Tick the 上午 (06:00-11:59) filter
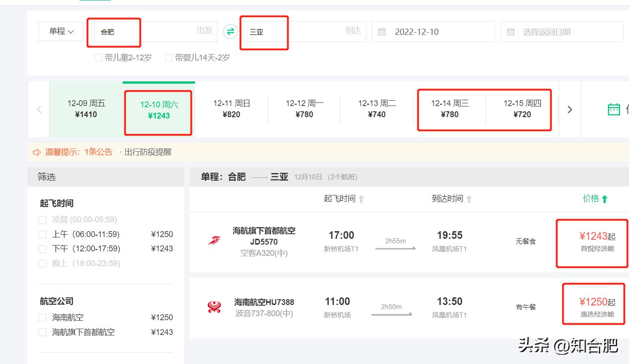 pos(42,234)
